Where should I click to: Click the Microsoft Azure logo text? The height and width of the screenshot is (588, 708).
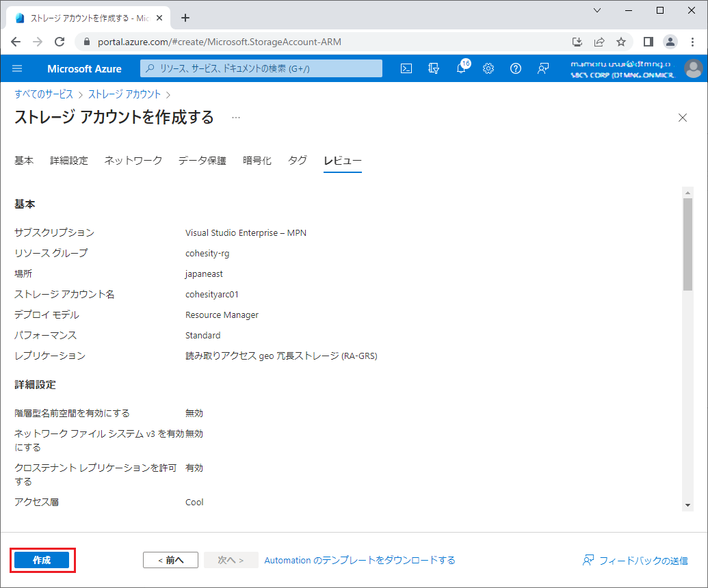point(84,68)
